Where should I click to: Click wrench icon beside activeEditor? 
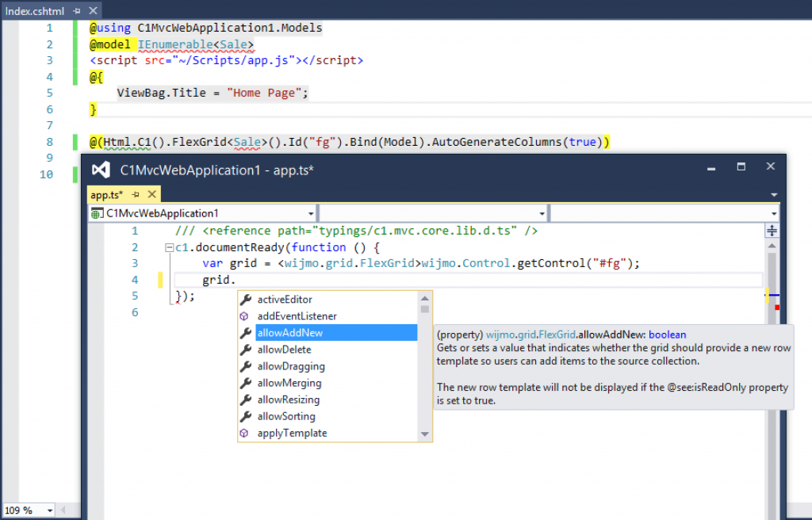[x=246, y=300]
